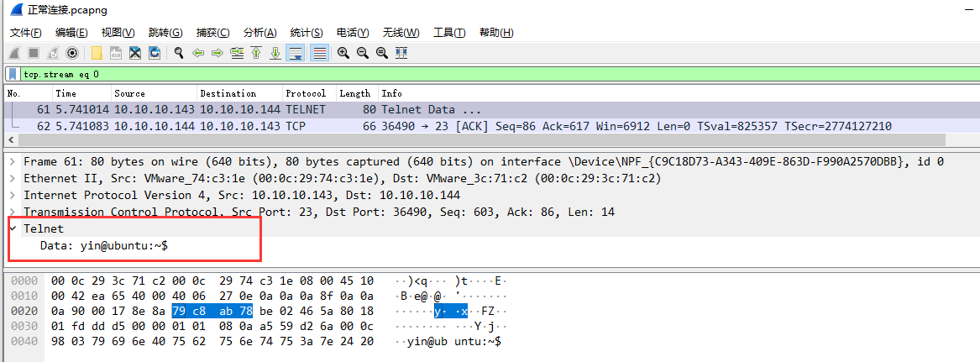Zoom in on packet text

click(x=343, y=53)
